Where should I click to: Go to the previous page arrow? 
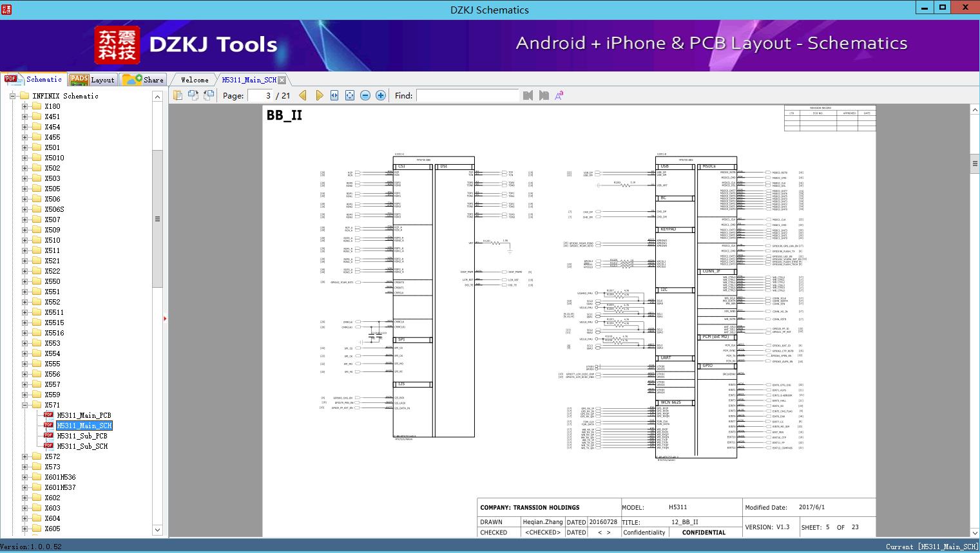303,95
